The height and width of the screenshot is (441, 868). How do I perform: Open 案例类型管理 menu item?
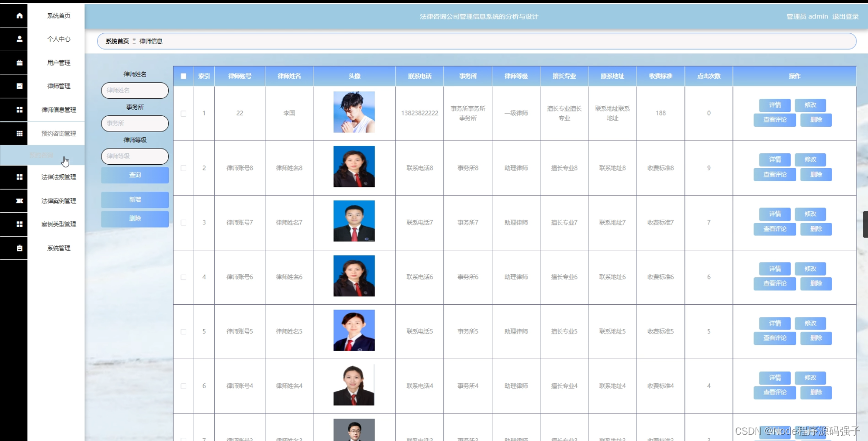click(x=59, y=224)
